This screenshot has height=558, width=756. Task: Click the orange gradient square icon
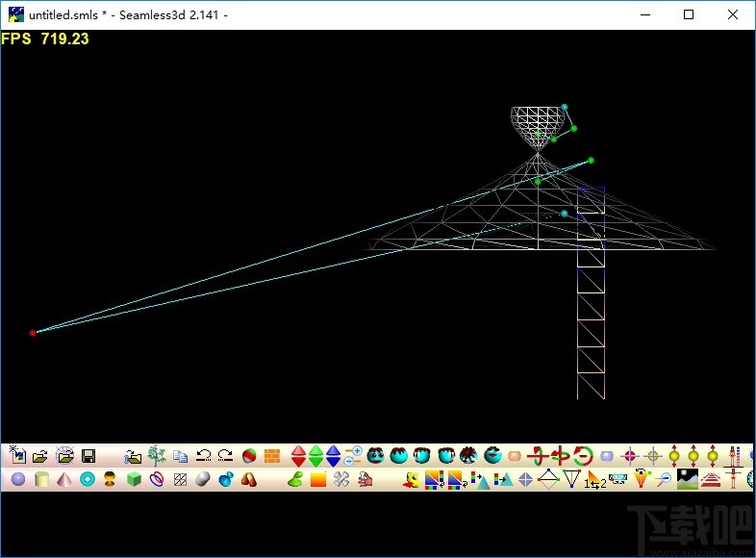click(x=318, y=480)
